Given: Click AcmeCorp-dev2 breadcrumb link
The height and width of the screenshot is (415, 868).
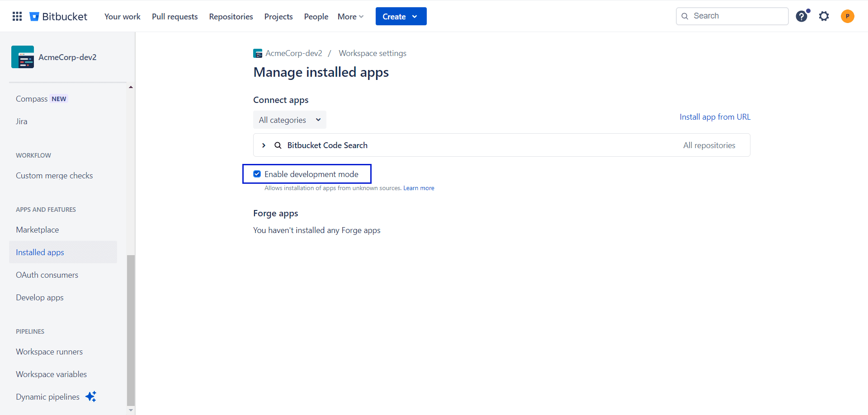Looking at the screenshot, I should click(x=294, y=53).
